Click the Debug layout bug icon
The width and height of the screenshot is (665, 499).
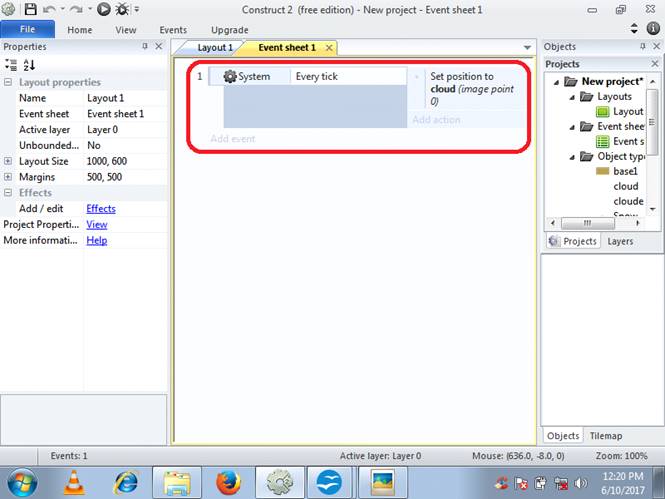tap(123, 9)
